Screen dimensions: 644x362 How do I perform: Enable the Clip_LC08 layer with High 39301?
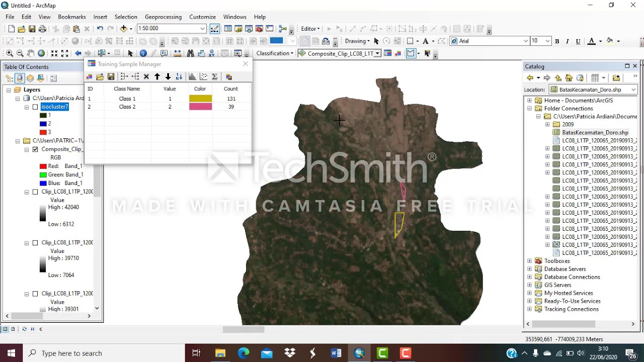point(35,294)
